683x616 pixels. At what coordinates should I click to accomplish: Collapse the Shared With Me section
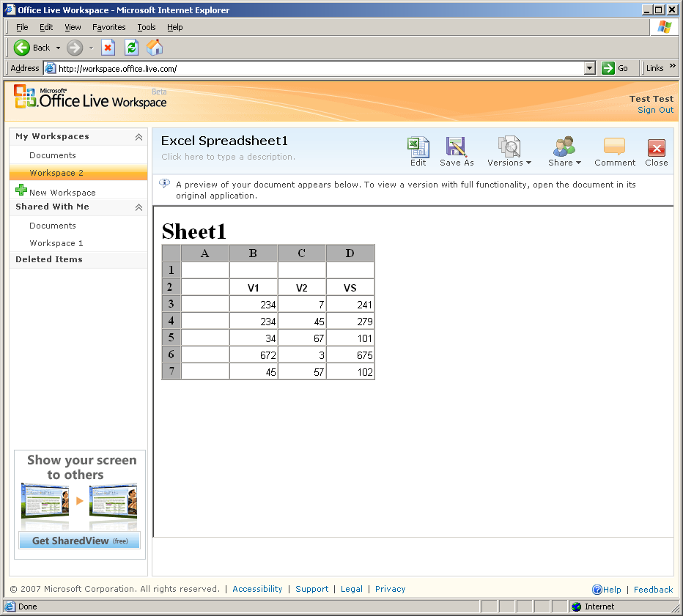[139, 207]
